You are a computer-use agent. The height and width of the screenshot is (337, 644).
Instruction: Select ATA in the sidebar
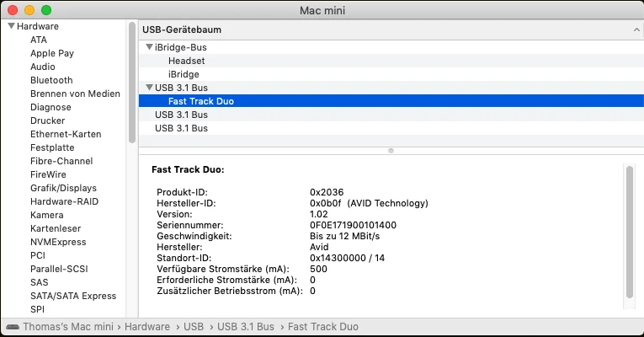point(39,40)
